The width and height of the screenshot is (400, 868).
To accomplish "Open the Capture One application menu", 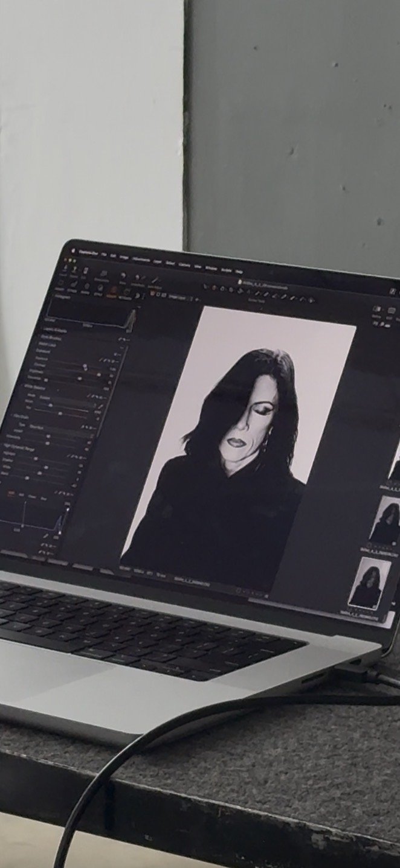I will 88,253.
